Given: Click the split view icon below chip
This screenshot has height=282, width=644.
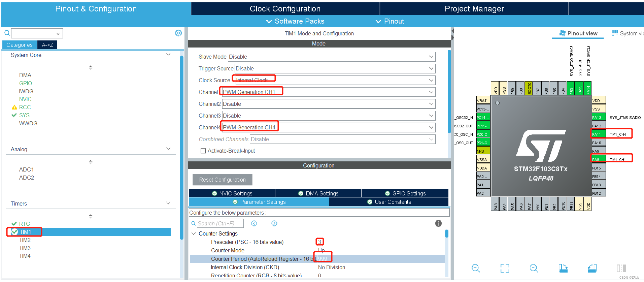Looking at the screenshot, I should (x=621, y=268).
